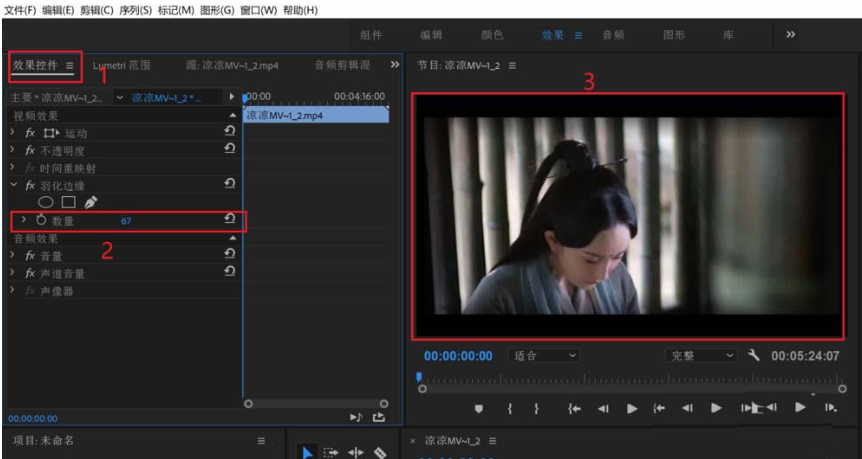Expand the 声道音量 audio effect
Screen dimensions: 862x459
pos(13,272)
